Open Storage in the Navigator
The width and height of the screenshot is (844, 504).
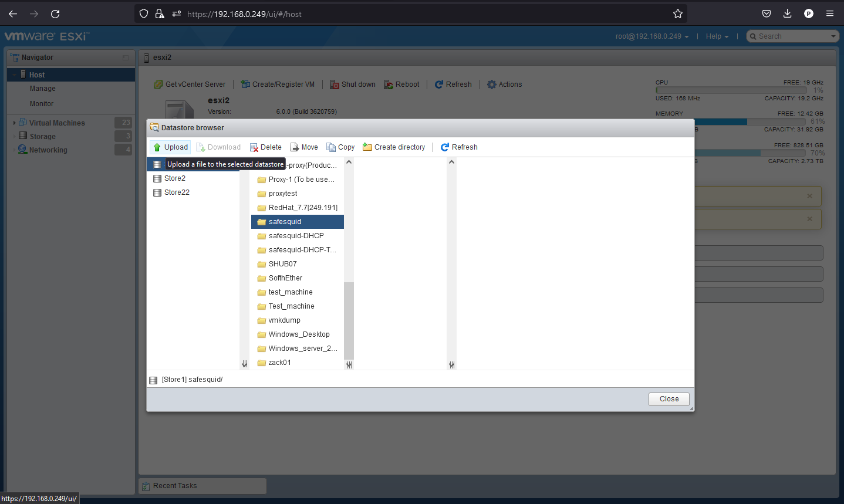[43, 136]
